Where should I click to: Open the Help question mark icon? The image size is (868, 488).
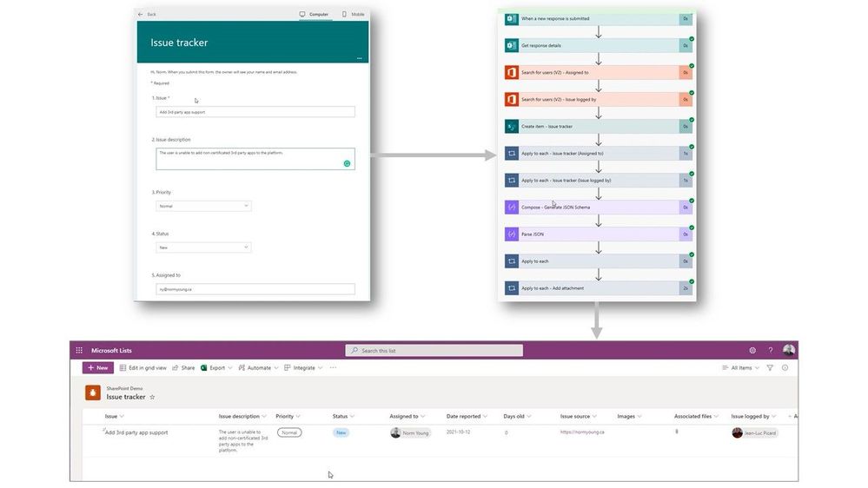click(770, 350)
